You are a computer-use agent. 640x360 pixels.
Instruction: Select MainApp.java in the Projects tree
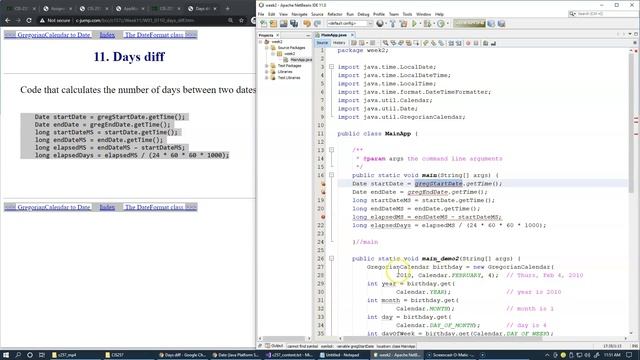point(300,60)
